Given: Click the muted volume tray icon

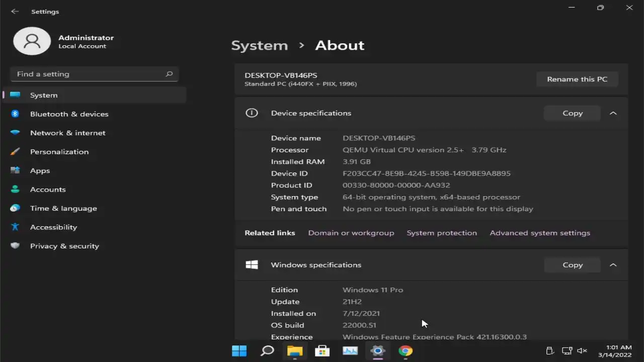Looking at the screenshot, I should [582, 350].
